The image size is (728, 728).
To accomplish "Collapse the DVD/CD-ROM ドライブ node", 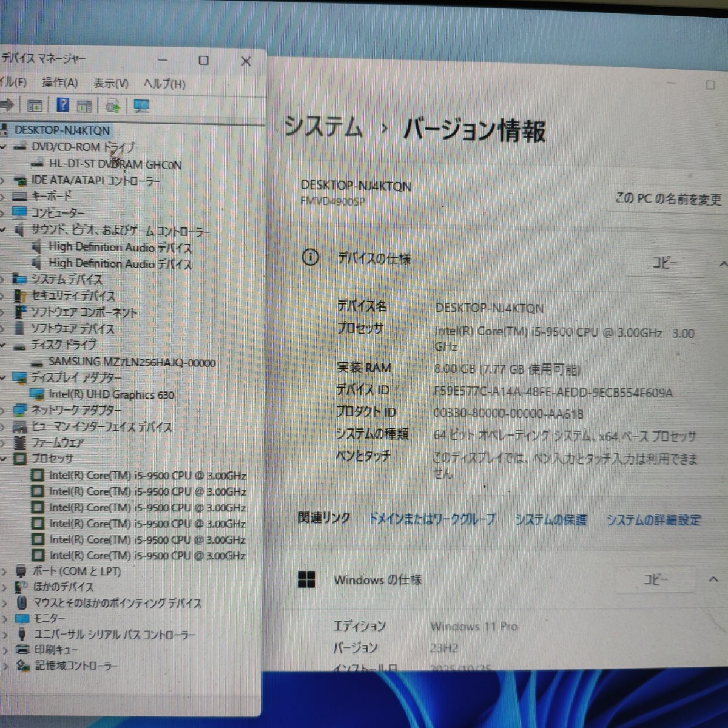I will coord(4,147).
